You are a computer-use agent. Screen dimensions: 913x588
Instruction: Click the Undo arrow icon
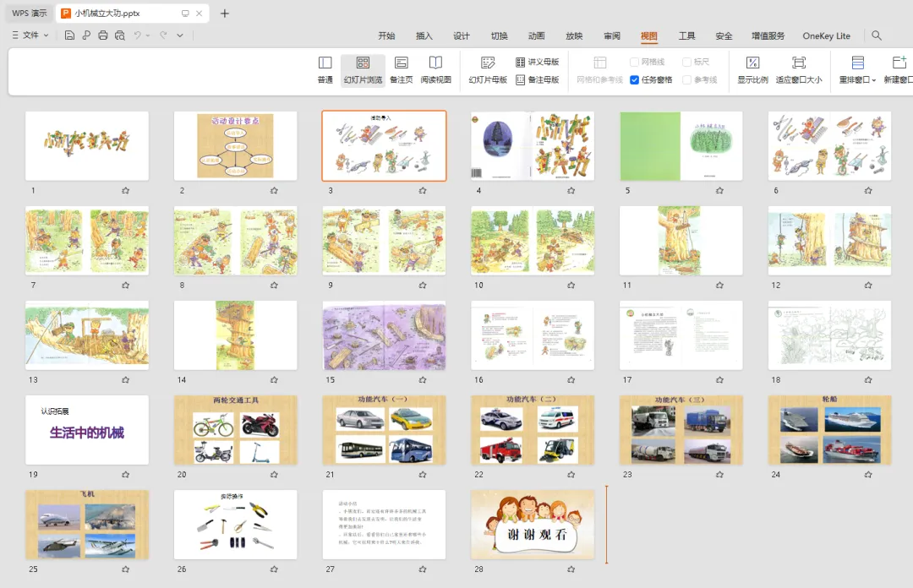(138, 35)
